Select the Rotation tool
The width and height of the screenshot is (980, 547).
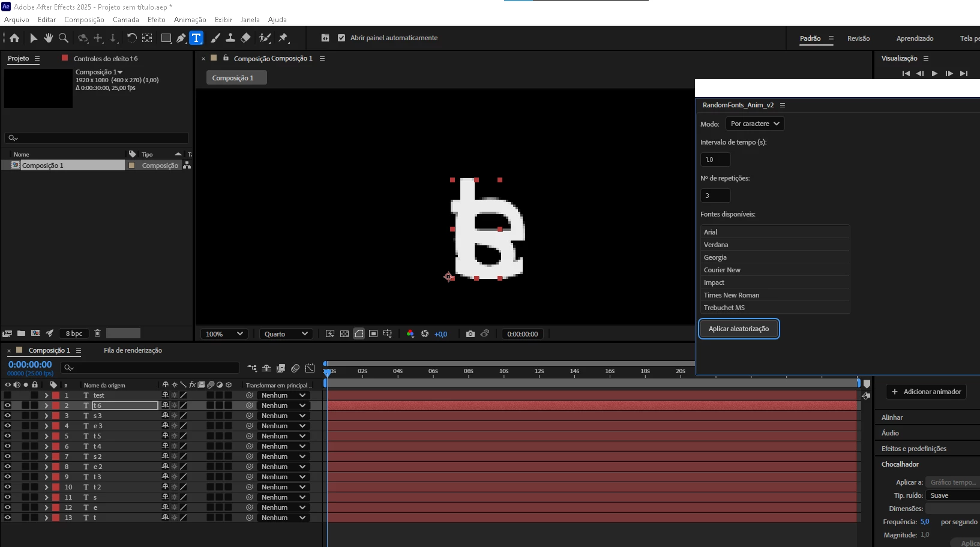tap(131, 38)
